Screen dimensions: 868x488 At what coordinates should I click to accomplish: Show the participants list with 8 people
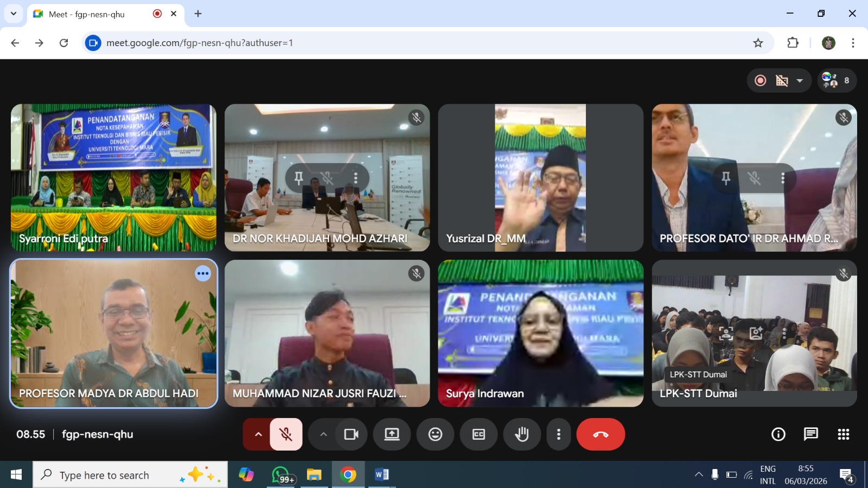pyautogui.click(x=837, y=81)
